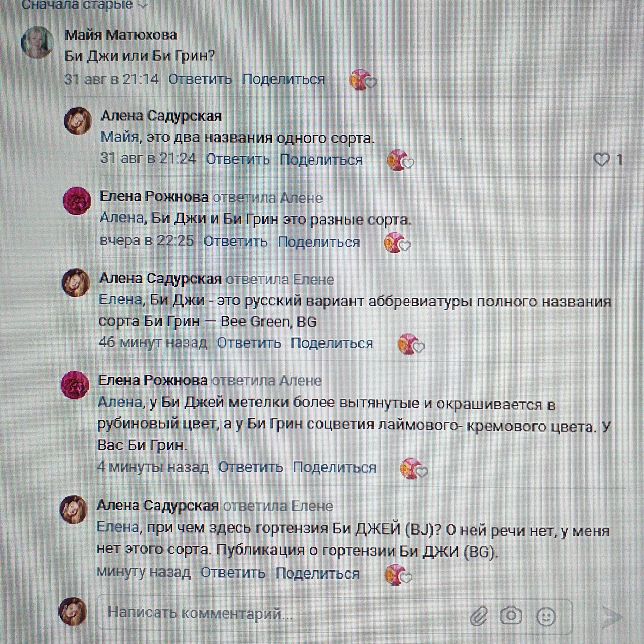The width and height of the screenshot is (644, 644).
Task: Click Ответить under the 'минуту назад' comment
Action: coord(233,573)
